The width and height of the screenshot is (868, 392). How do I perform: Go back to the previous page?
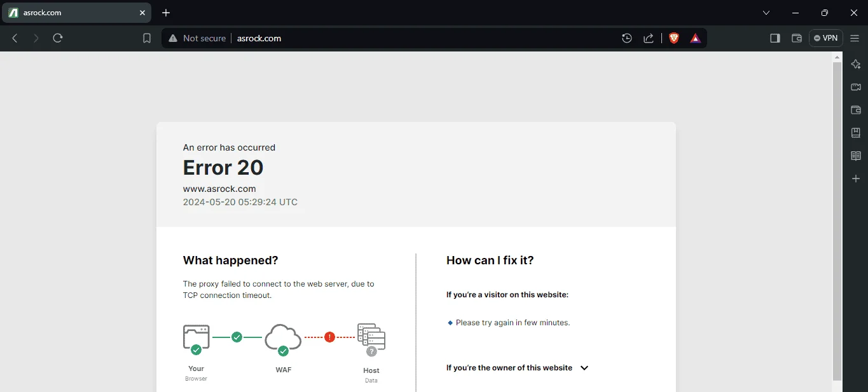[x=15, y=38]
